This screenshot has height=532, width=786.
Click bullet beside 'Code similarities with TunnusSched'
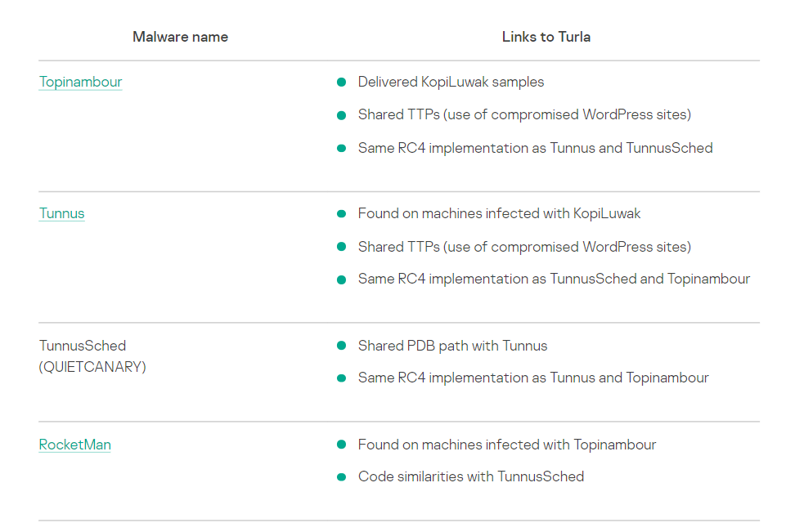342,477
